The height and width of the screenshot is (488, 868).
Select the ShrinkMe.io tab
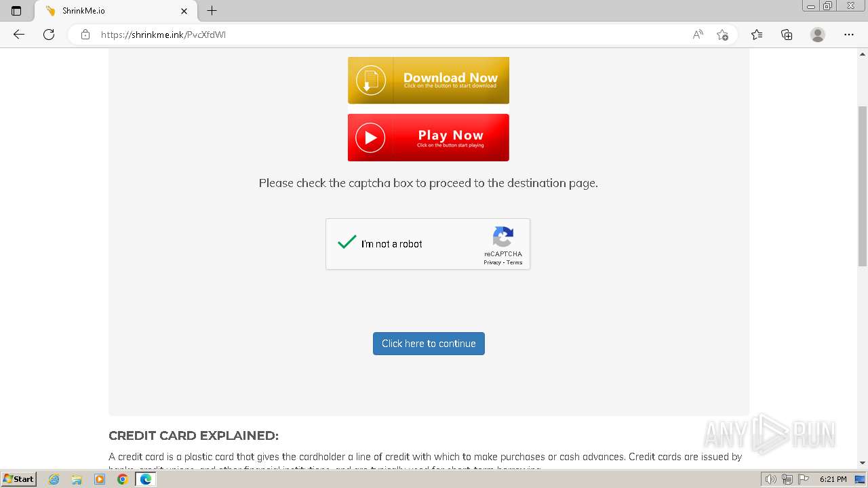click(115, 11)
